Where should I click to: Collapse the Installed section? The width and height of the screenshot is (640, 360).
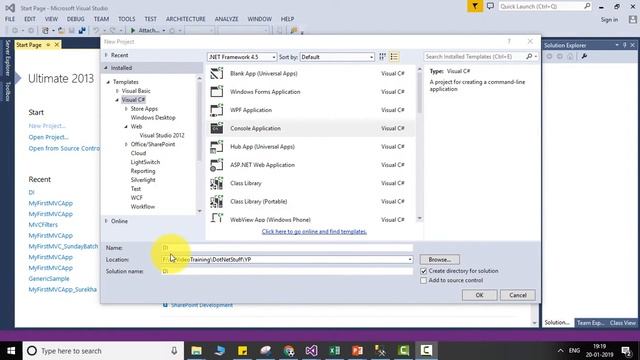[106, 68]
